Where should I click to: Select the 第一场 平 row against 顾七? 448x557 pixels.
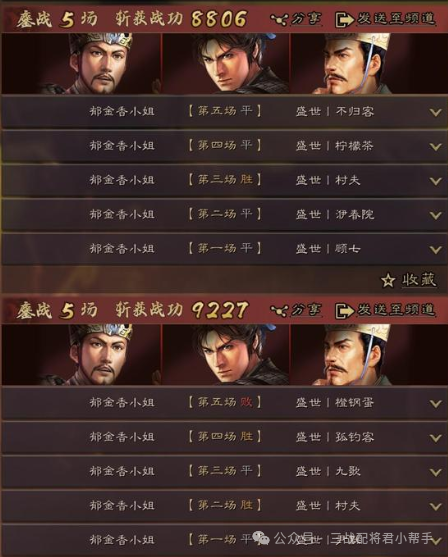click(225, 249)
